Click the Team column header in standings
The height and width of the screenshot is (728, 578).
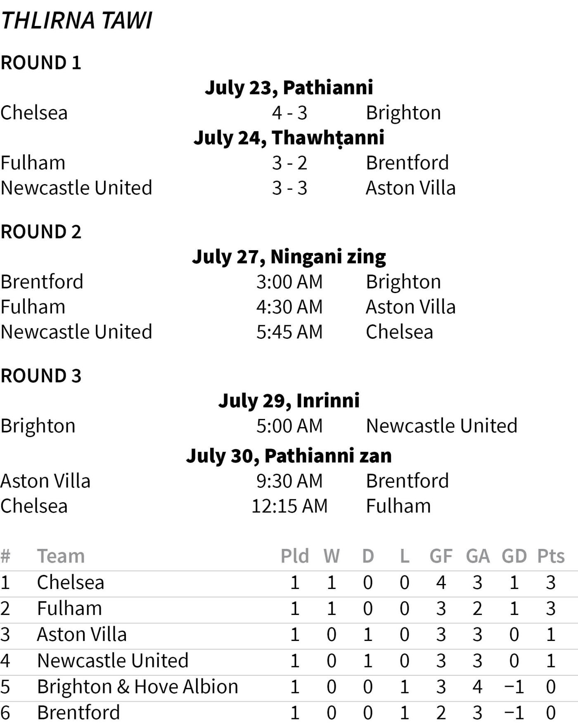pos(61,556)
